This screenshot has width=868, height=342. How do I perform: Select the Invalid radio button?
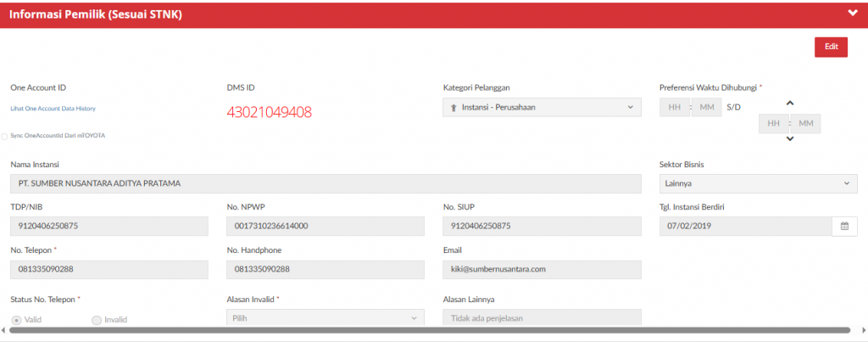click(x=97, y=320)
